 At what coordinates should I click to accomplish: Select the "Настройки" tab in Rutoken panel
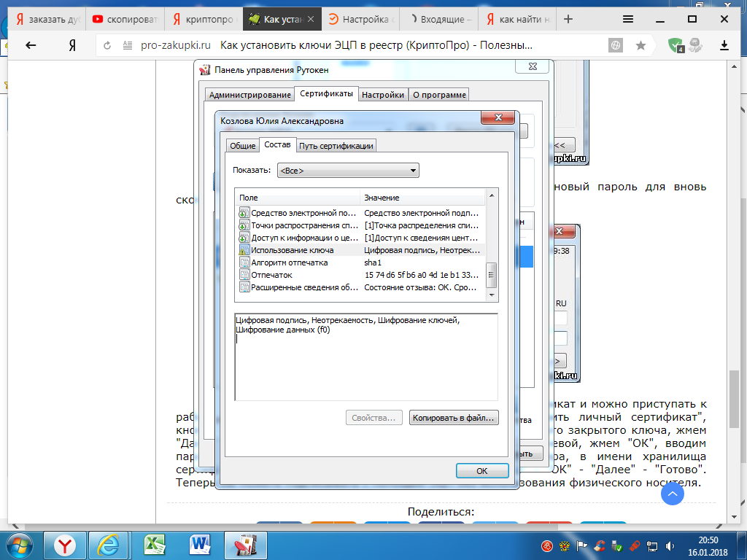click(x=383, y=95)
